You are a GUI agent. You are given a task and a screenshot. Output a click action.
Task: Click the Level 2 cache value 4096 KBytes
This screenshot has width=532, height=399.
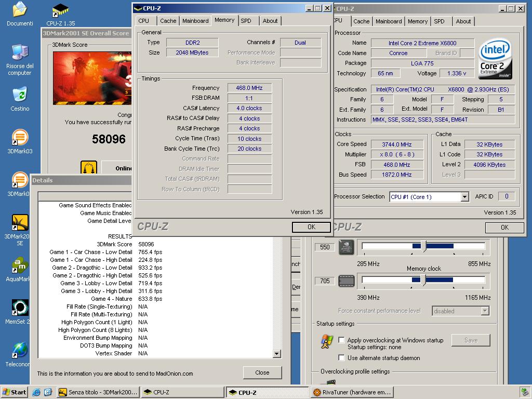489,165
